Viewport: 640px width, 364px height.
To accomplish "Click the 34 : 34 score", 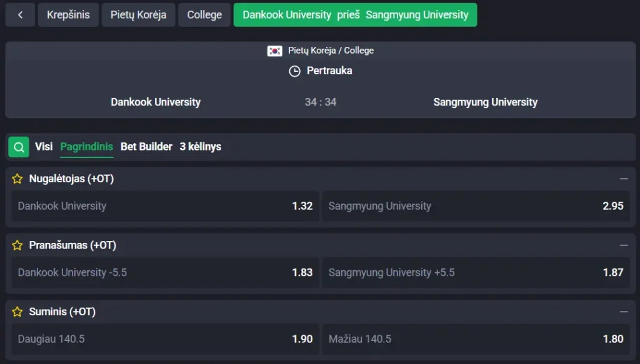I will point(321,102).
